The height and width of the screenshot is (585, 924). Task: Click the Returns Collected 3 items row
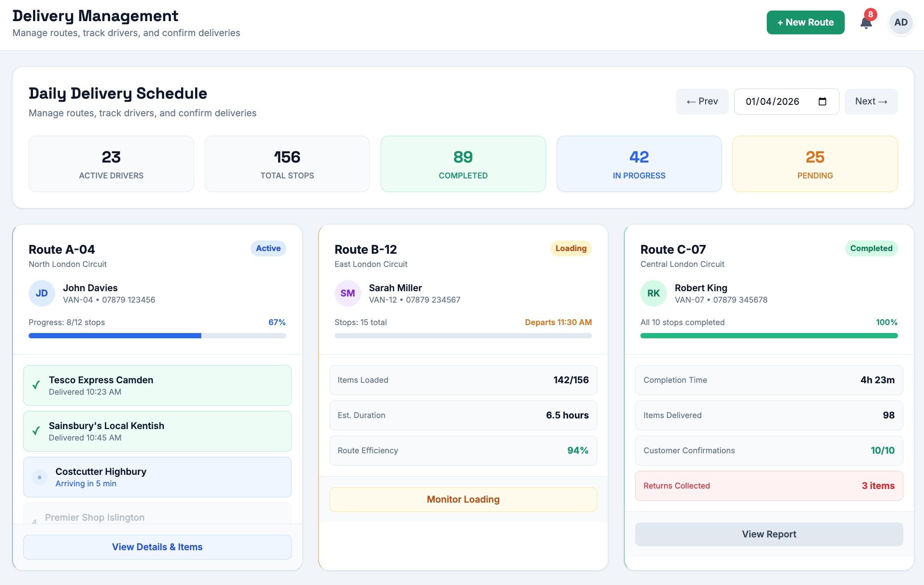(x=769, y=486)
